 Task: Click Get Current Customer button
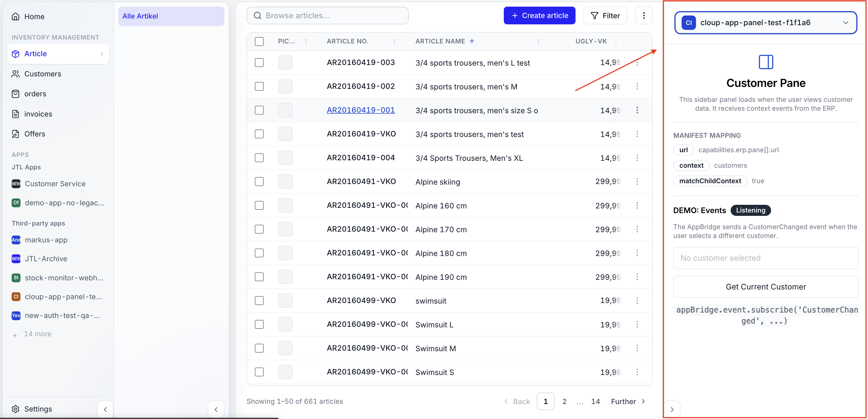[766, 287]
